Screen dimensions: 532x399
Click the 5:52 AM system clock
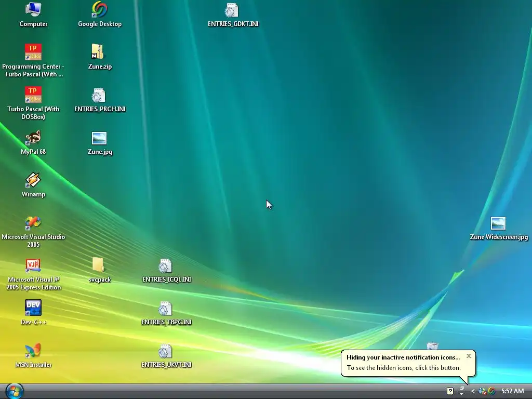tap(512, 391)
